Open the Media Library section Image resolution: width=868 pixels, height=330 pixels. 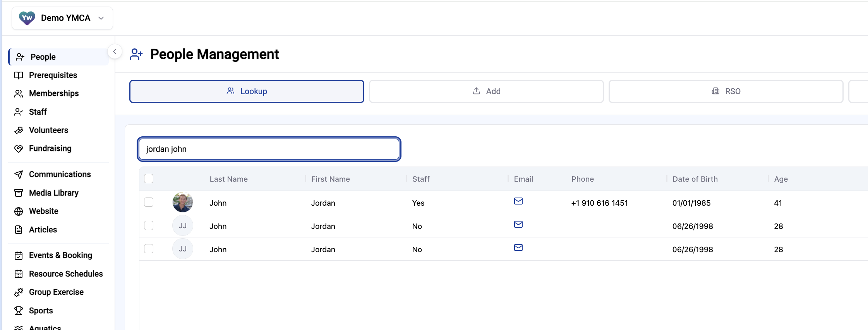pyautogui.click(x=53, y=193)
